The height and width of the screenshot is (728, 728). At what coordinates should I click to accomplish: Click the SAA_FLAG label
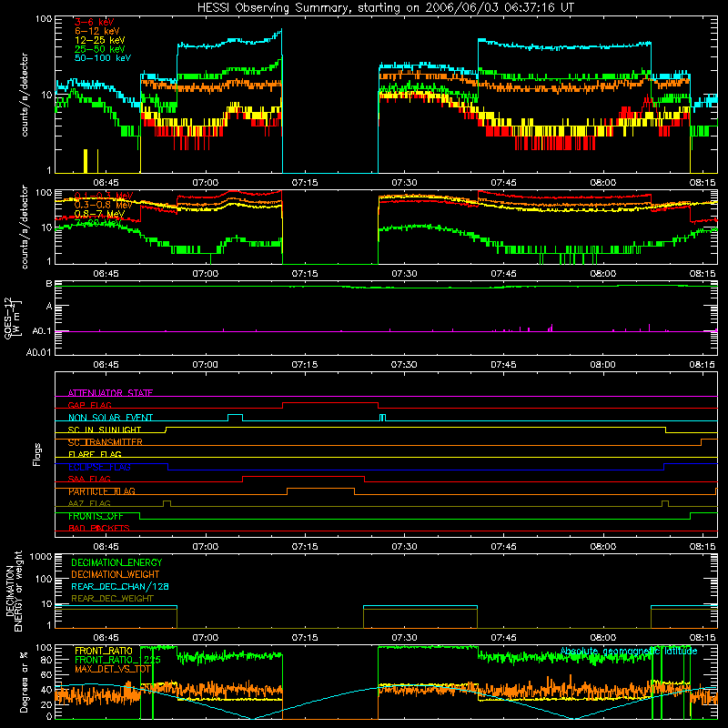click(x=89, y=479)
